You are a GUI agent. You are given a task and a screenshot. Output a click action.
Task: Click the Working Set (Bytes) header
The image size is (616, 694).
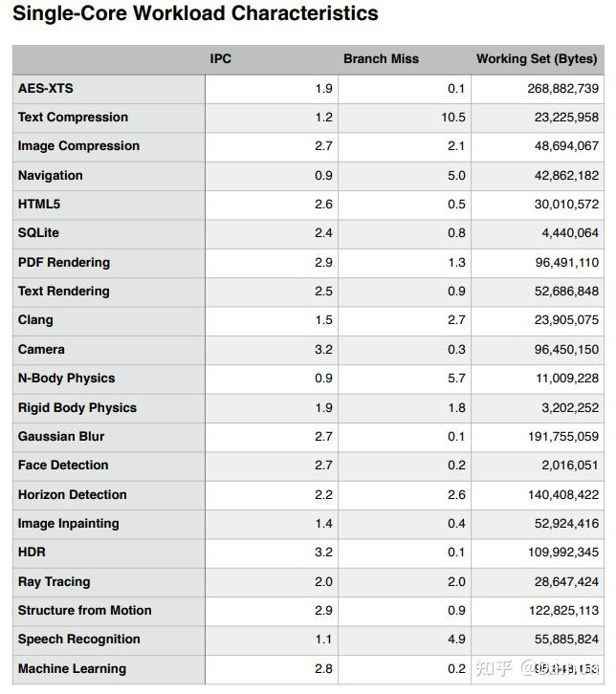coord(539,59)
